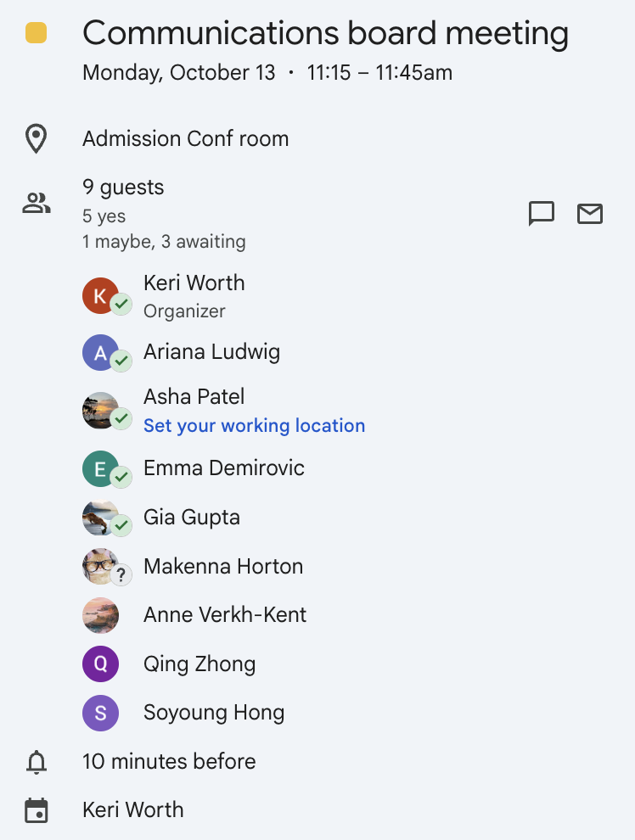The height and width of the screenshot is (840, 635).
Task: Open the chat with guests icon
Action: click(541, 214)
